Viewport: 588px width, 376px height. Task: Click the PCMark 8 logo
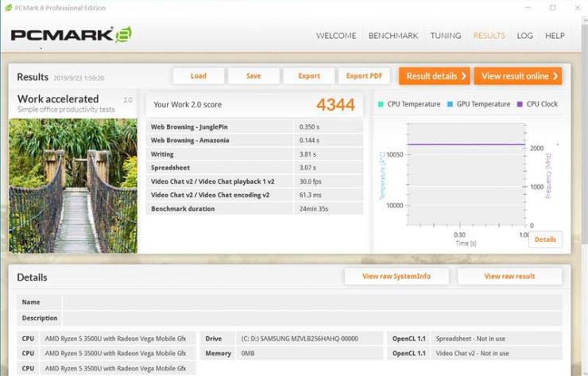pyautogui.click(x=72, y=35)
